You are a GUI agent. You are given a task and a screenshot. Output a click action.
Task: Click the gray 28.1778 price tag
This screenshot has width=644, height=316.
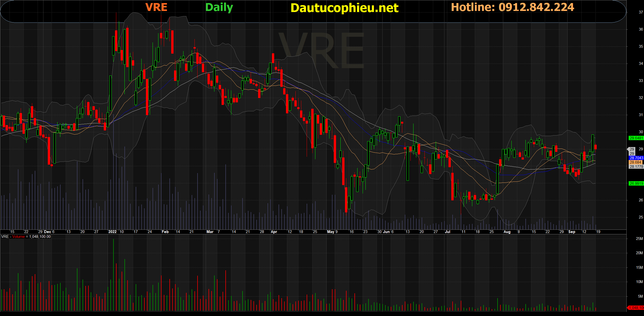click(636, 167)
